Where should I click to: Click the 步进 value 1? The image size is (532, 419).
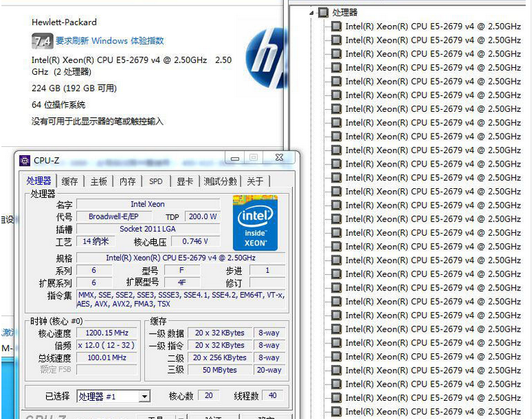(x=267, y=270)
